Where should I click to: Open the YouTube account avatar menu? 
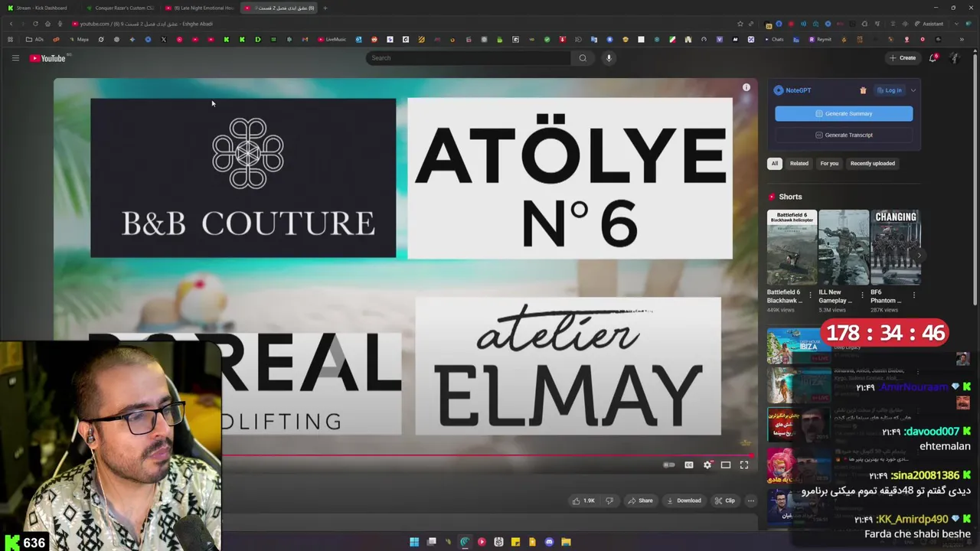(955, 58)
